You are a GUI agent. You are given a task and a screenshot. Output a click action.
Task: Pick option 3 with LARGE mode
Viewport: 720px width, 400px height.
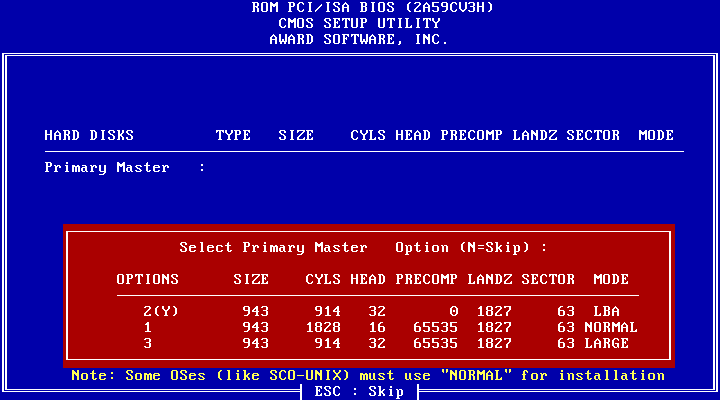click(147, 343)
